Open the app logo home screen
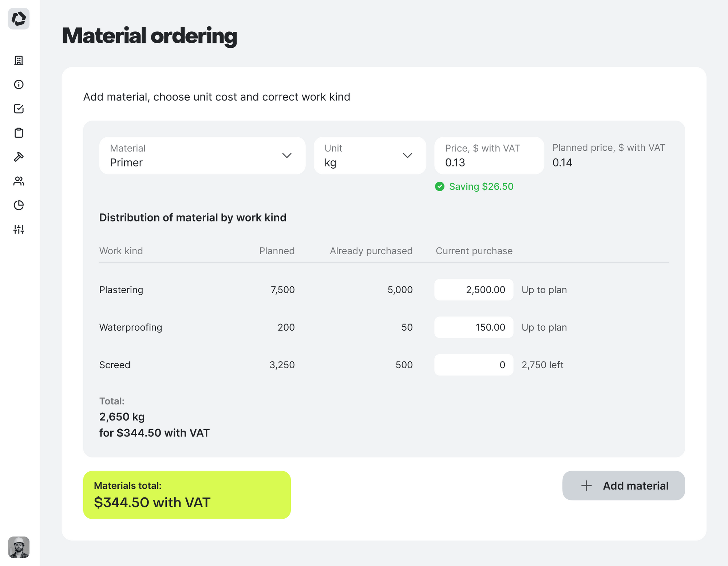Screen dimensions: 728x566 click(x=19, y=19)
